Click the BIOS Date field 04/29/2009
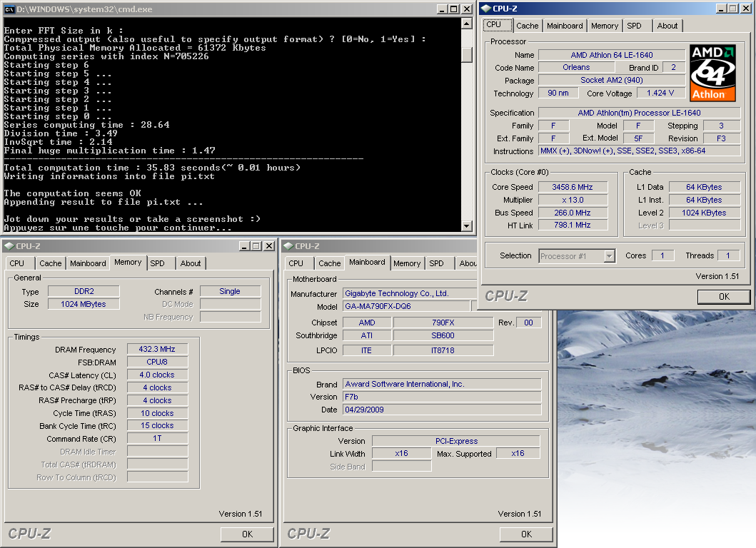Image resolution: width=756 pixels, height=548 pixels. [x=442, y=410]
